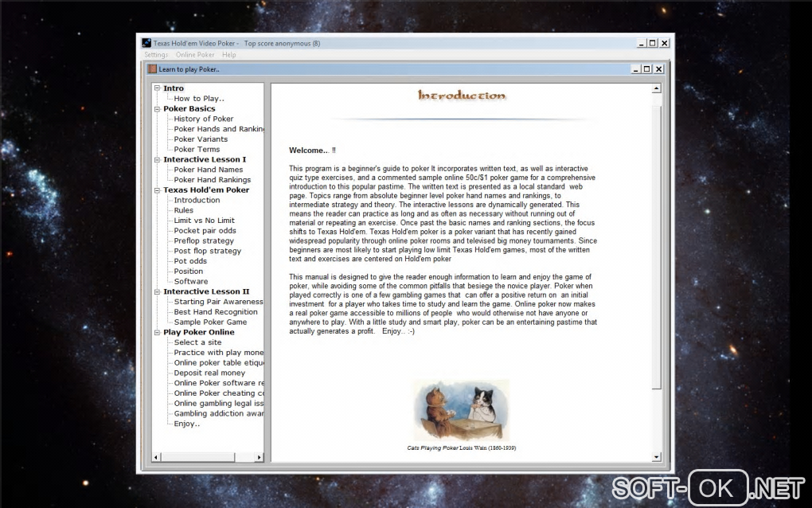Select the 'Rules' topic

coord(183,210)
